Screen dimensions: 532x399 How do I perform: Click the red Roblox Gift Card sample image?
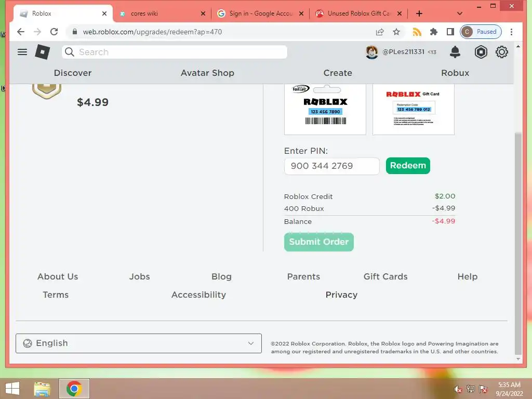click(413, 109)
